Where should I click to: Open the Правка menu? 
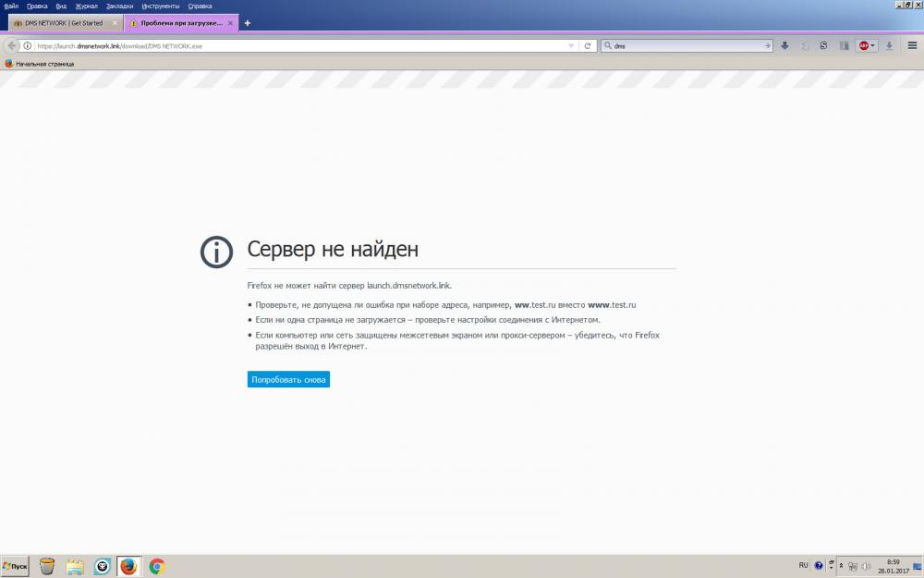(37, 6)
